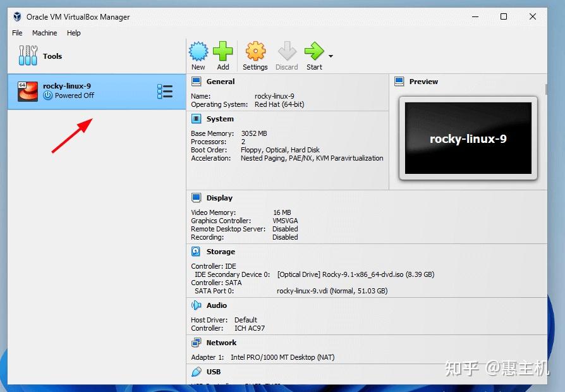
Task: Select the Tools icon in the sidebar
Action: tap(28, 56)
